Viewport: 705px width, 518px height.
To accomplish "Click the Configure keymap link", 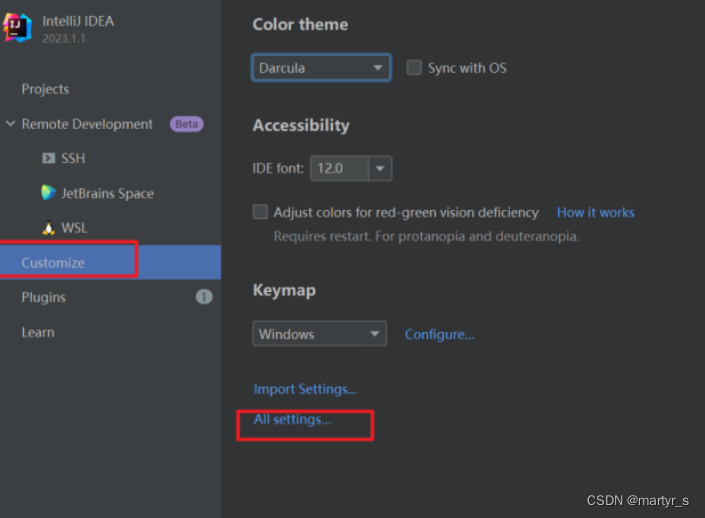I will pos(439,334).
